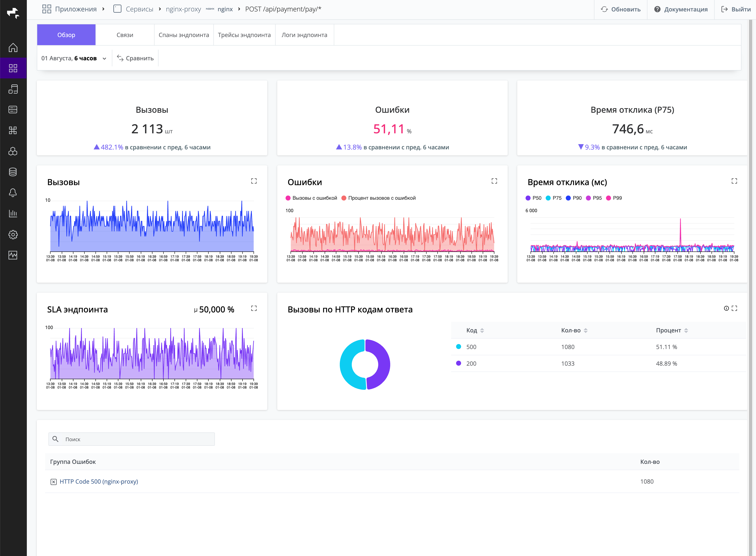Open the bar chart reports icon in sidebar

tap(13, 214)
